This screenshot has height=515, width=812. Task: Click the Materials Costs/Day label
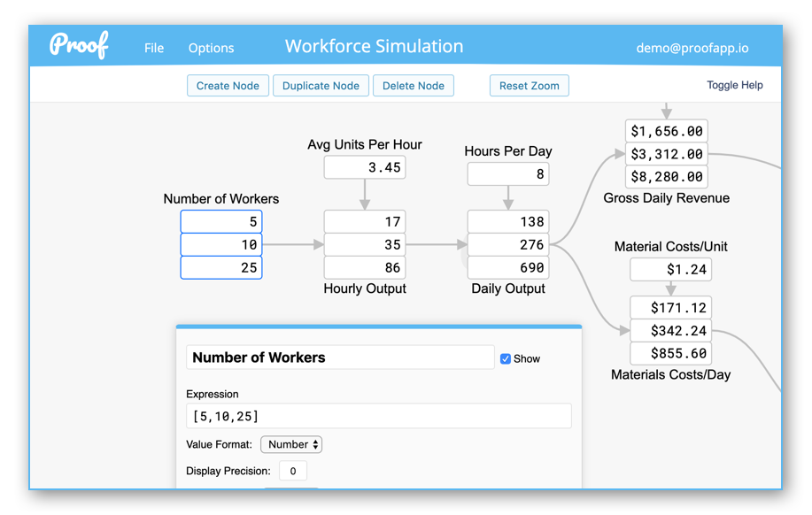(x=670, y=374)
